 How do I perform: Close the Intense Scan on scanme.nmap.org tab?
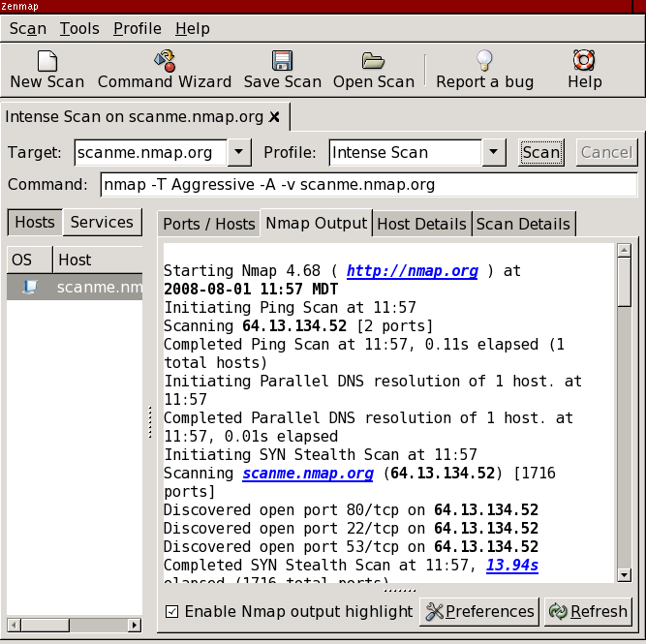tap(274, 117)
